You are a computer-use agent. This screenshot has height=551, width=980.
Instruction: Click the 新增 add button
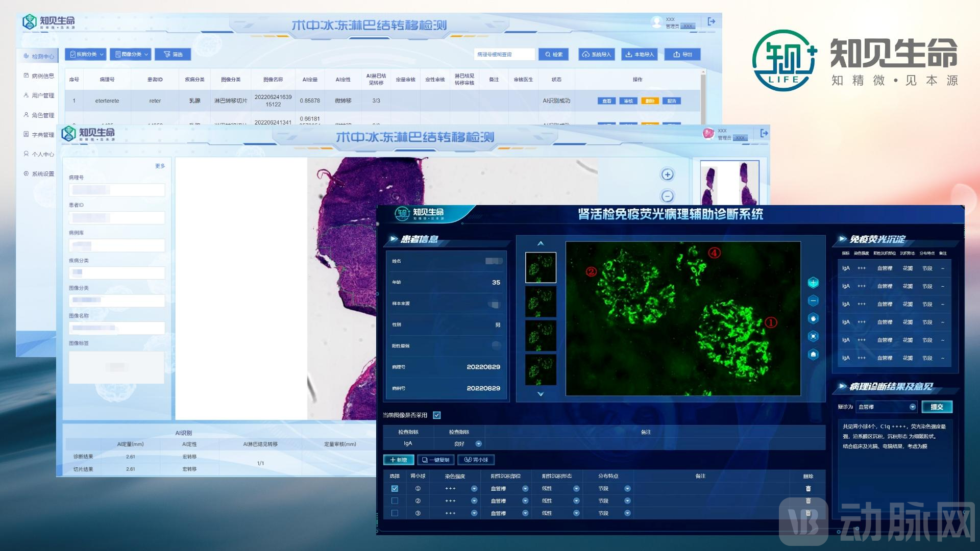click(x=399, y=460)
